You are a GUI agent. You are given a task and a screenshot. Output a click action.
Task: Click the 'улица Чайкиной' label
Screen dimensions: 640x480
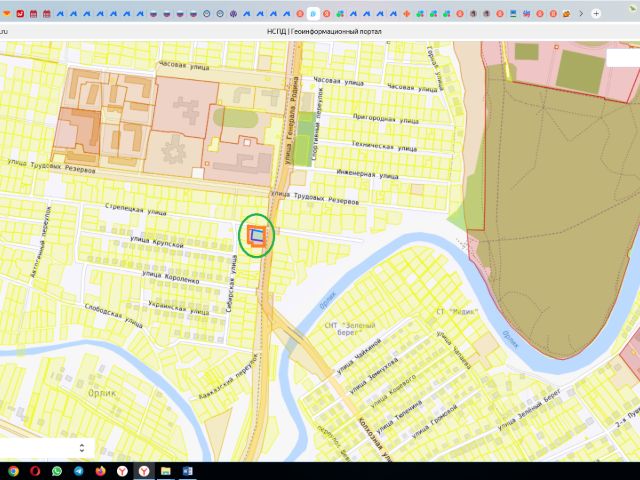tap(359, 356)
